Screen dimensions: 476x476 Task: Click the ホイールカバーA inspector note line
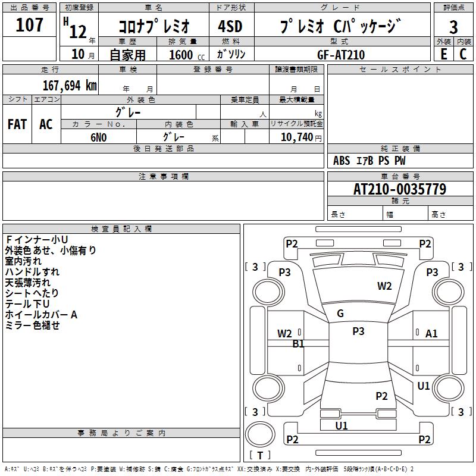coord(41,315)
